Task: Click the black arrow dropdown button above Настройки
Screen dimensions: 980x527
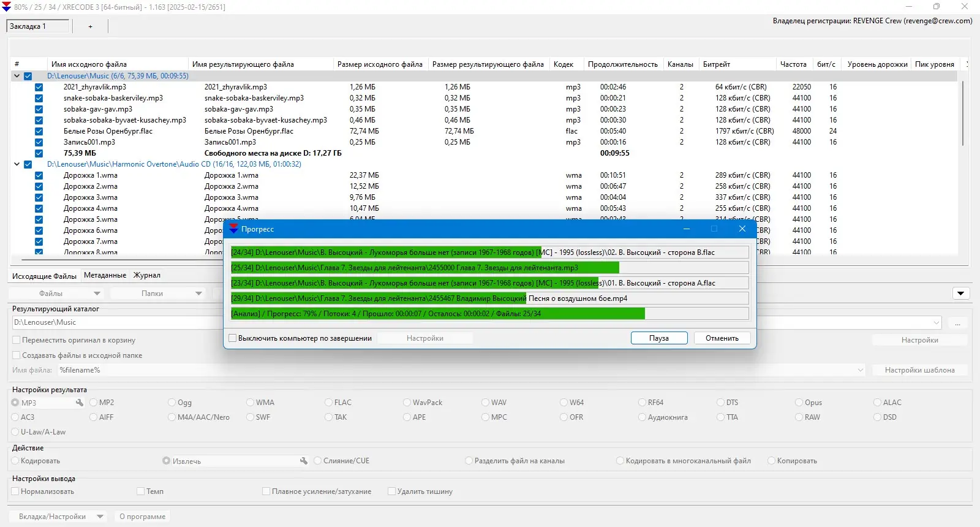Action: (x=960, y=294)
